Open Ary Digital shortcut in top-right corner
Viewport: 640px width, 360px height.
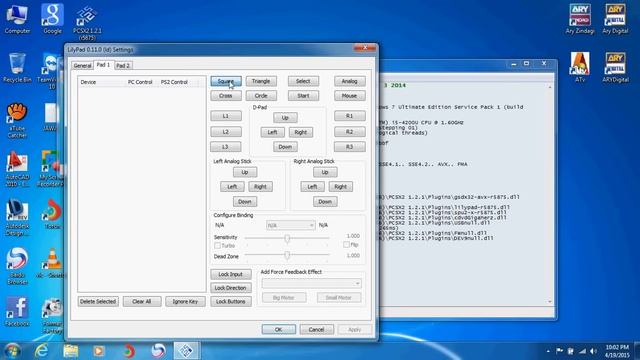coord(615,19)
